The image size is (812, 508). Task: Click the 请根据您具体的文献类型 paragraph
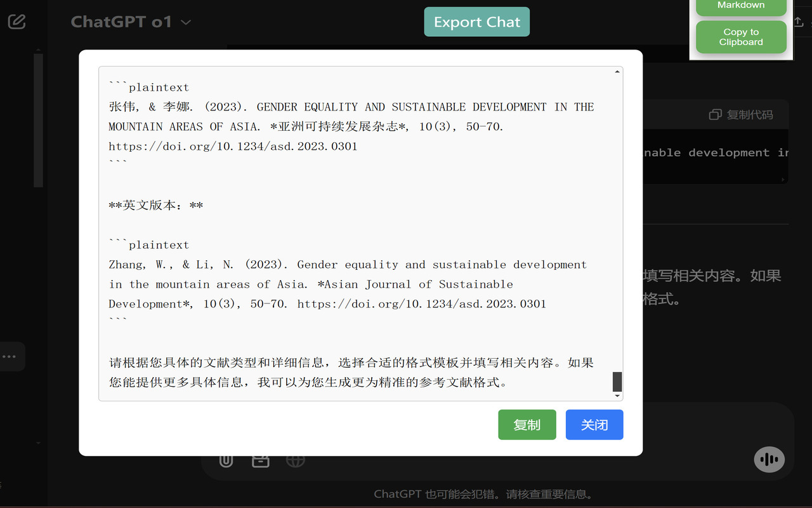pos(351,373)
